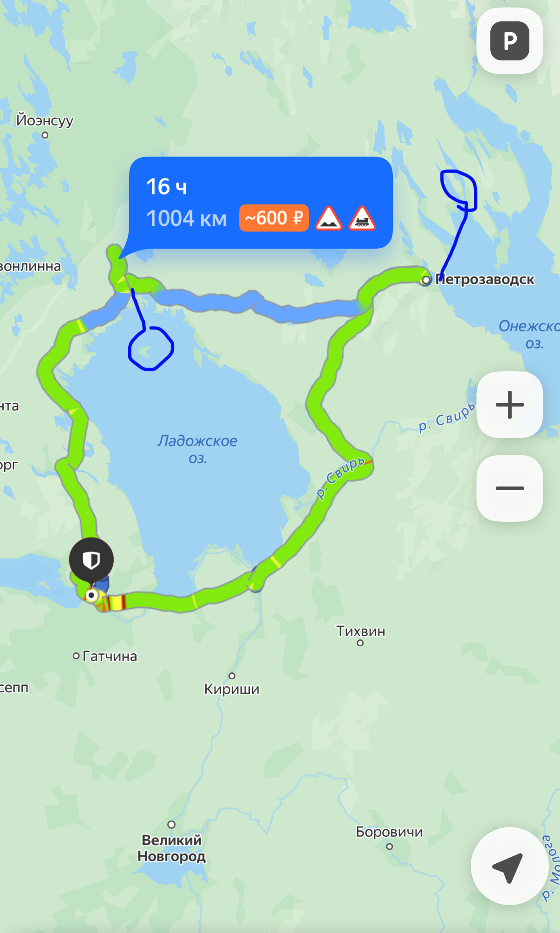The height and width of the screenshot is (933, 560).
Task: Tap the railway crossing warning sign icon
Action: tap(362, 218)
